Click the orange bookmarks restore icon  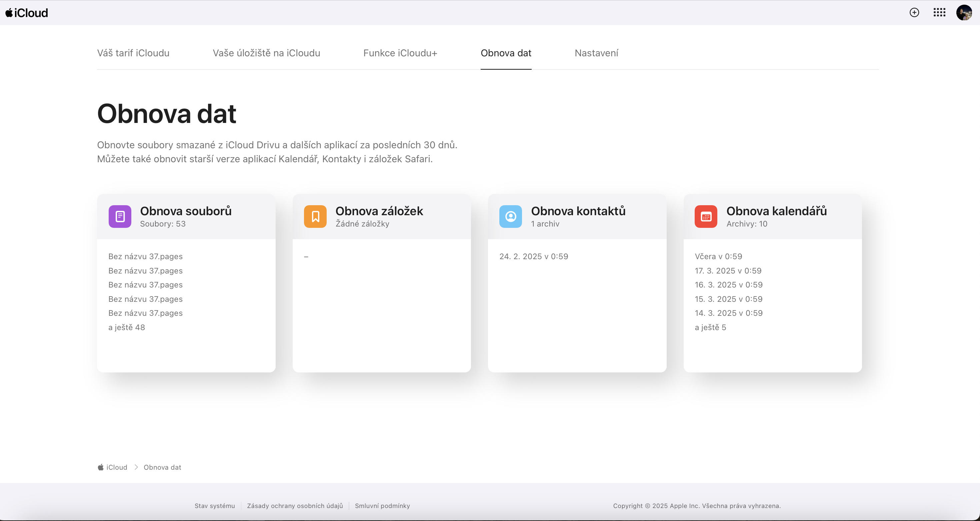(x=315, y=217)
